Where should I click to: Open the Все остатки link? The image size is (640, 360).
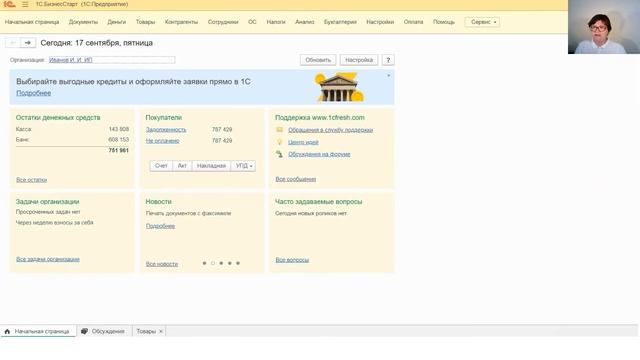click(x=31, y=180)
